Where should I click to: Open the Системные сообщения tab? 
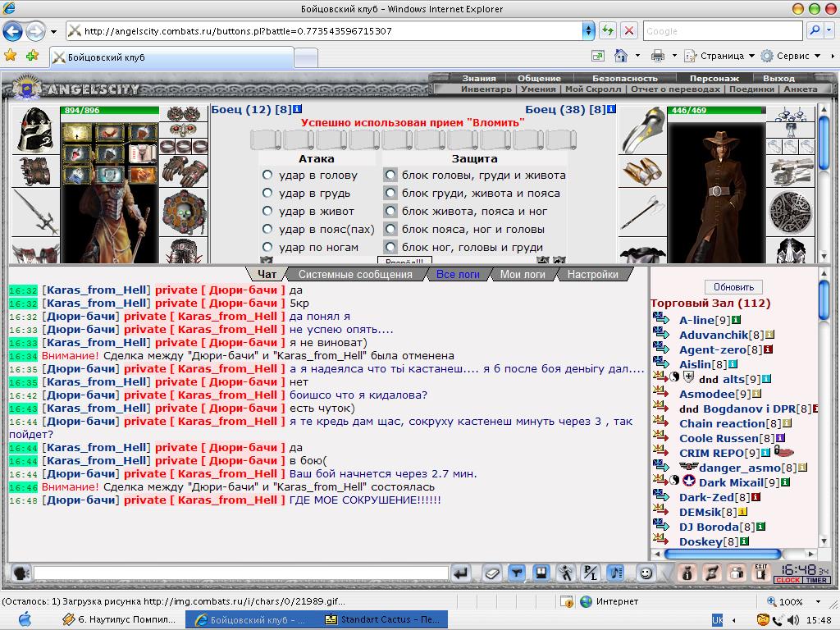pyautogui.click(x=355, y=274)
